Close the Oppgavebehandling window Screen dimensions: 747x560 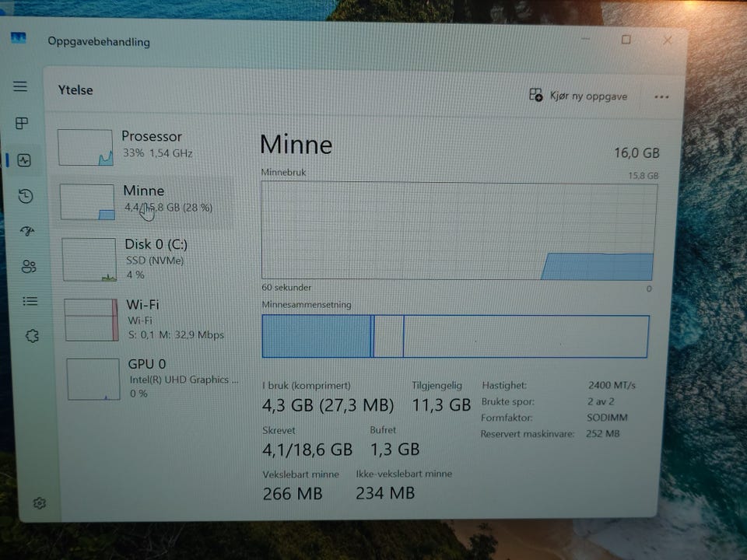pos(668,40)
